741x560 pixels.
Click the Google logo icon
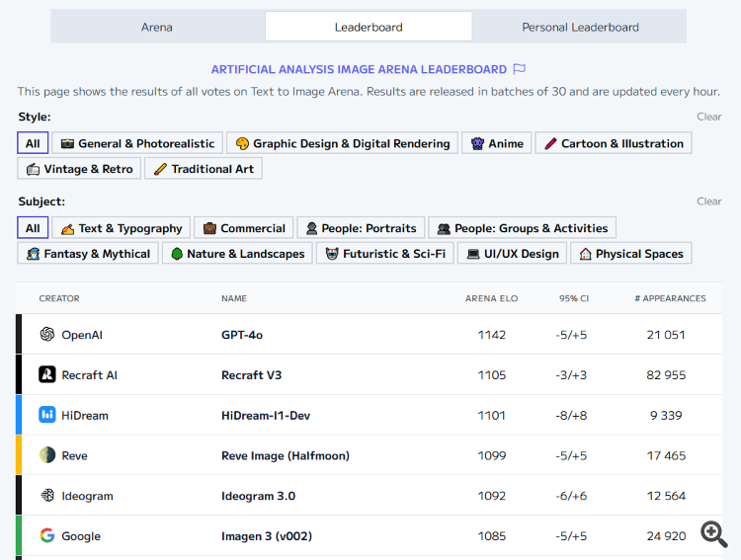click(x=47, y=535)
